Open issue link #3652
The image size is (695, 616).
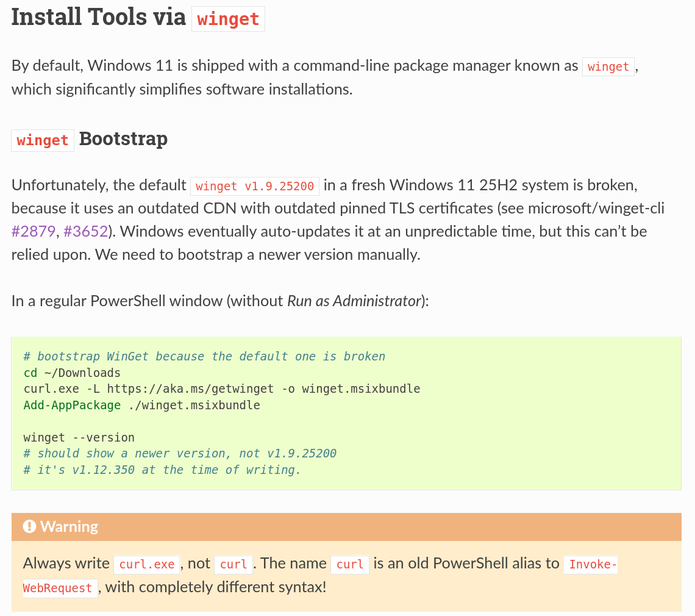86,232
